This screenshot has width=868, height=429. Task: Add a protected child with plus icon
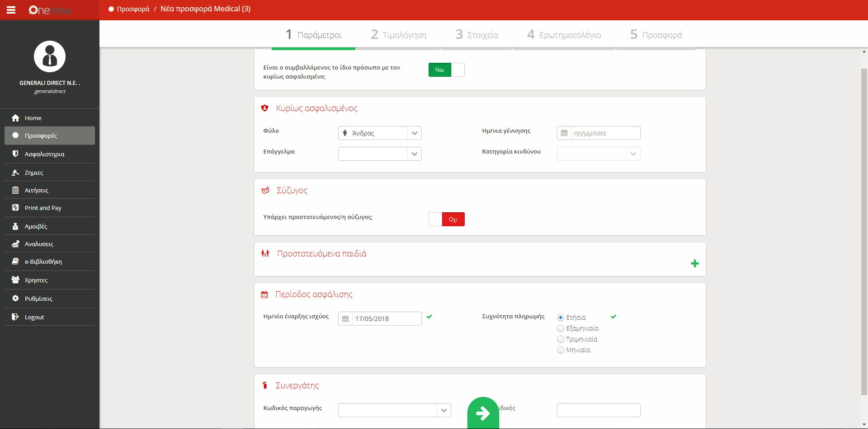tap(694, 264)
